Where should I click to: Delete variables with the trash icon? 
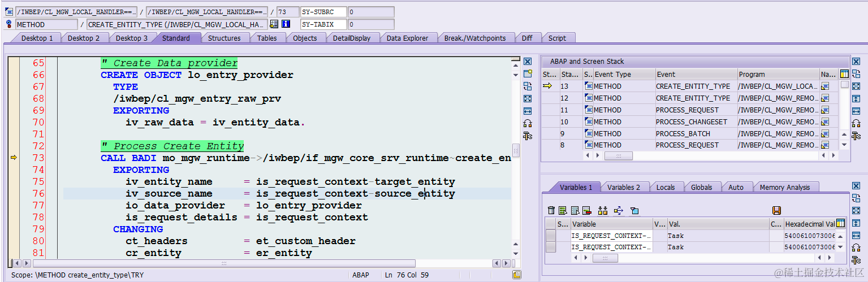coord(551,210)
